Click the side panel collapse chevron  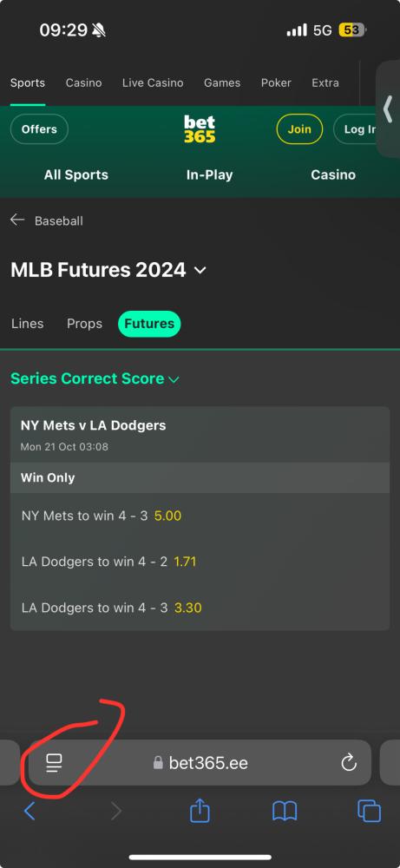[x=389, y=108]
